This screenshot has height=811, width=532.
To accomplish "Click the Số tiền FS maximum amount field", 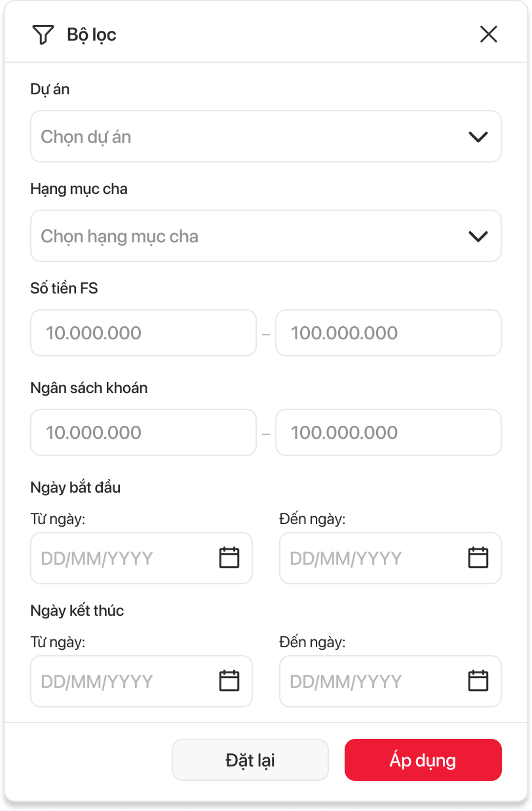I will (388, 333).
